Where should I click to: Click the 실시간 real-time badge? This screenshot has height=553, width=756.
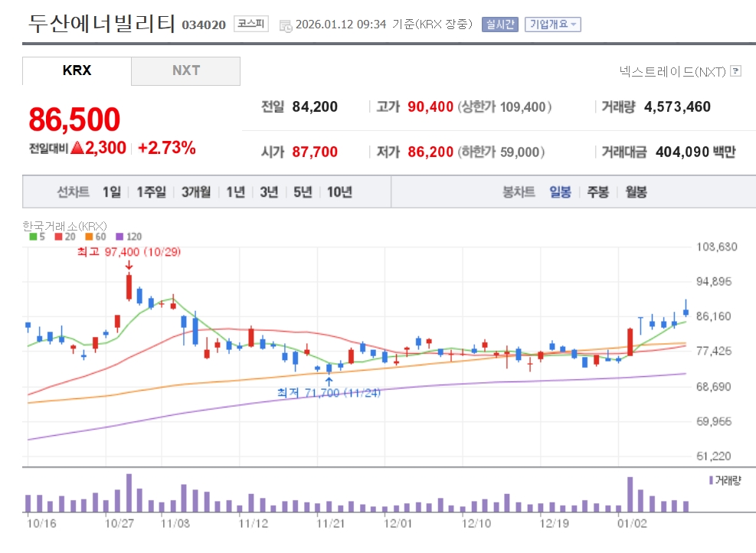[x=500, y=24]
